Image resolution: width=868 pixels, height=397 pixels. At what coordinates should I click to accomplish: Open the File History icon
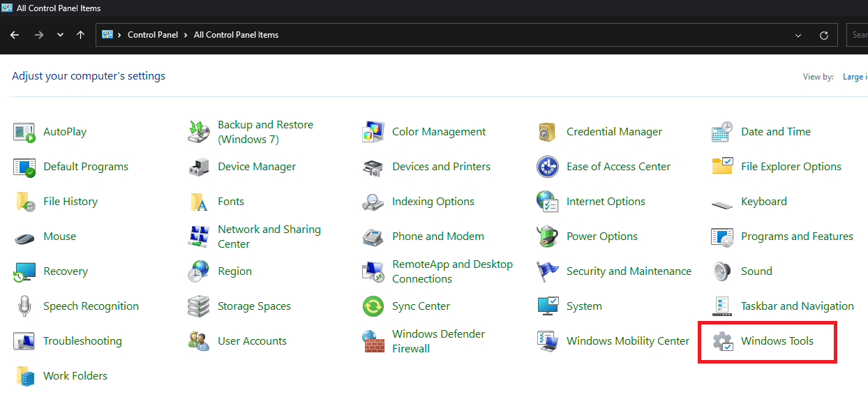[x=24, y=202]
